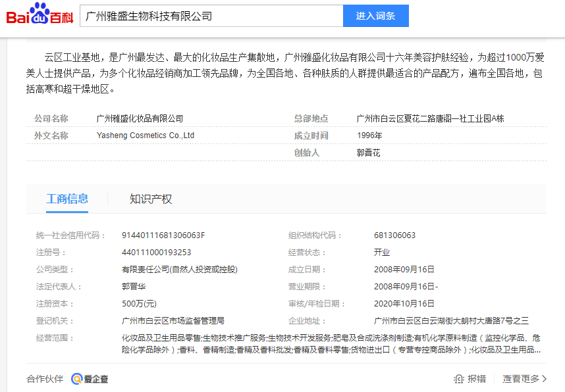Click the 统一社会信用代码 label
The height and width of the screenshot is (392, 565).
coord(70,235)
